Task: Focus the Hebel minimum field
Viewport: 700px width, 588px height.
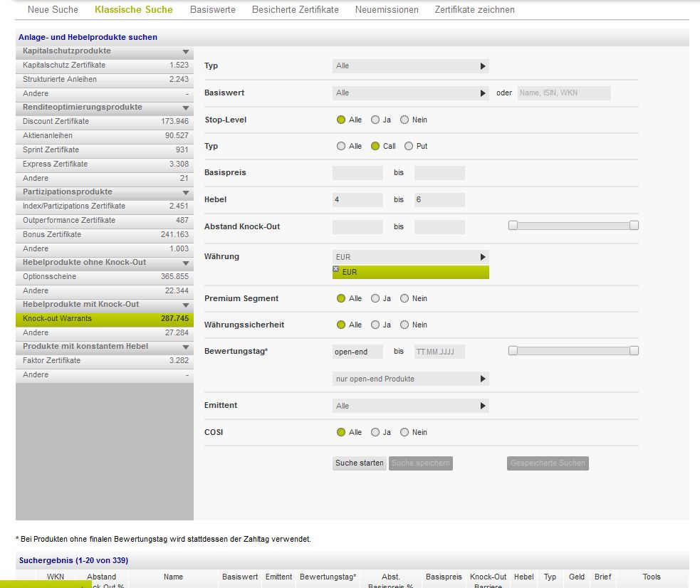Action: click(357, 200)
